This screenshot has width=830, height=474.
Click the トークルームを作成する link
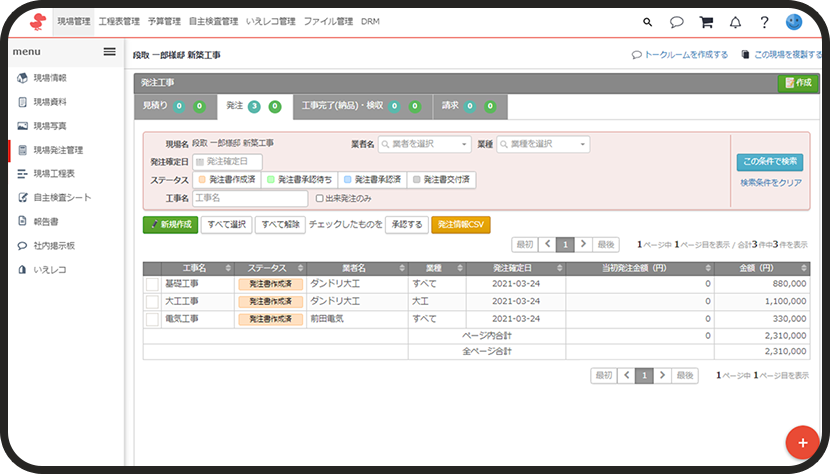click(x=680, y=55)
